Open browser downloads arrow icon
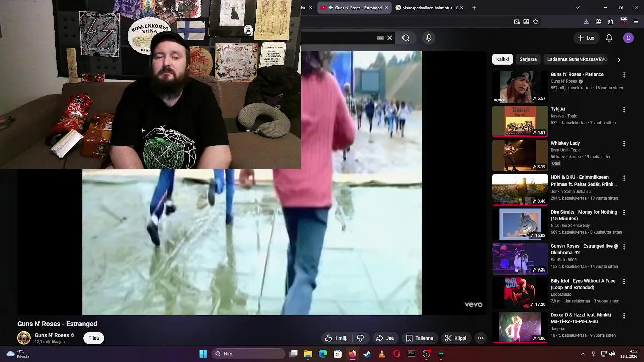The width and height of the screenshot is (644, 362). pos(586,22)
